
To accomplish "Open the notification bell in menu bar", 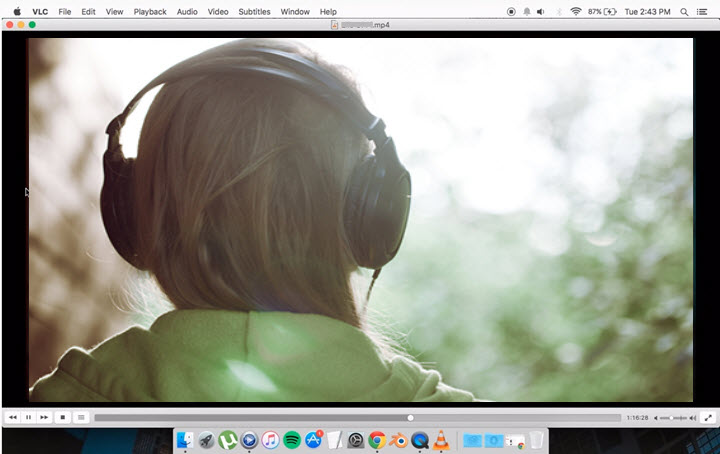I will click(x=527, y=12).
